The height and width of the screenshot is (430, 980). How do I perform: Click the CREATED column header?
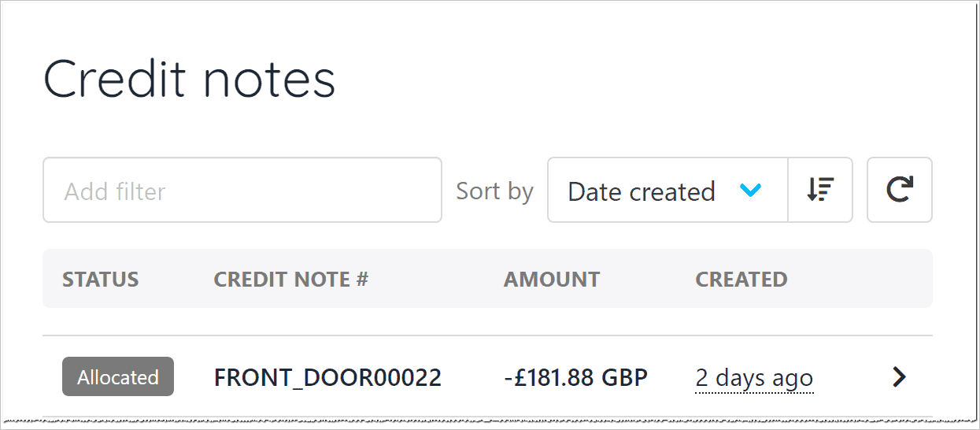click(x=741, y=280)
